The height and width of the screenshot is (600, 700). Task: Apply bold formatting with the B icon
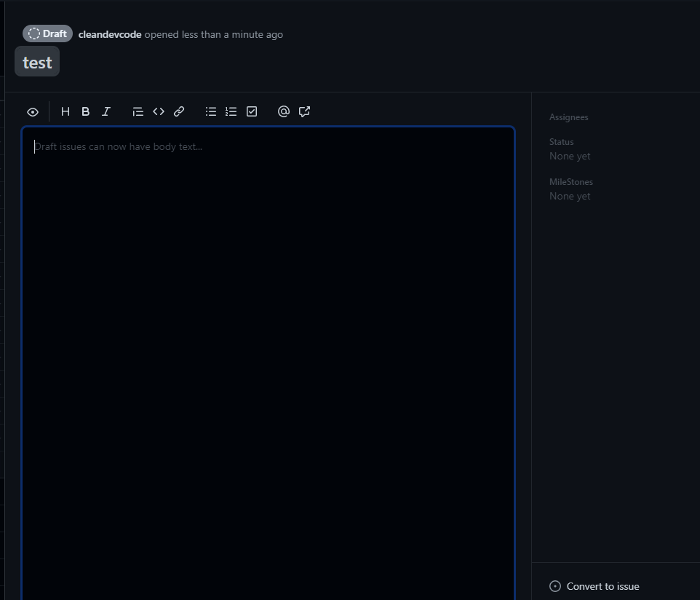coord(86,111)
